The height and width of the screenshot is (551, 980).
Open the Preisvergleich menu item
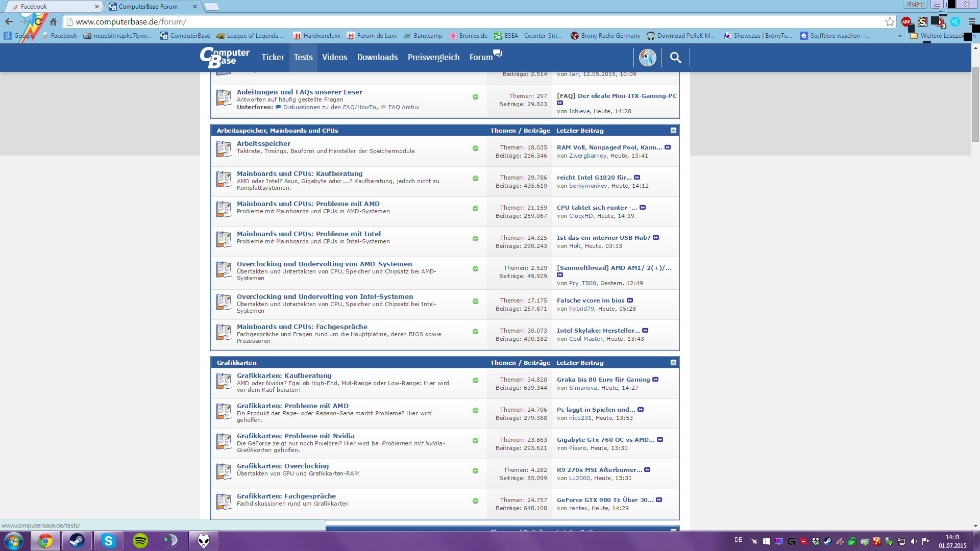point(433,57)
